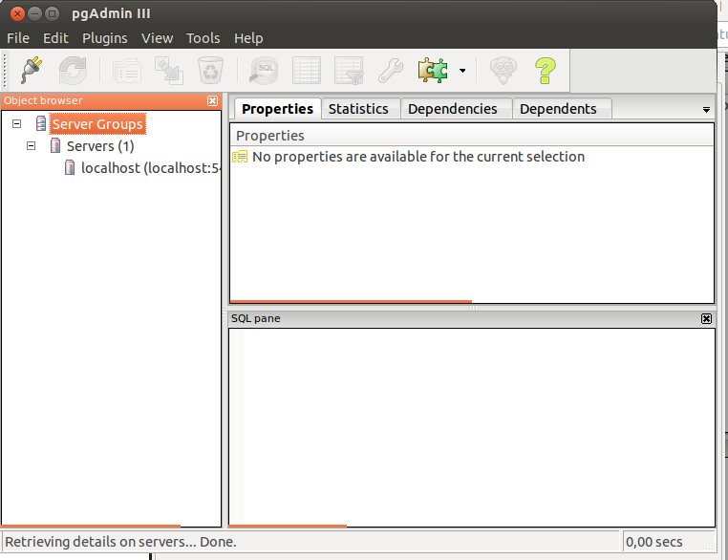Close the SQL pane
The height and width of the screenshot is (560, 728).
[706, 318]
